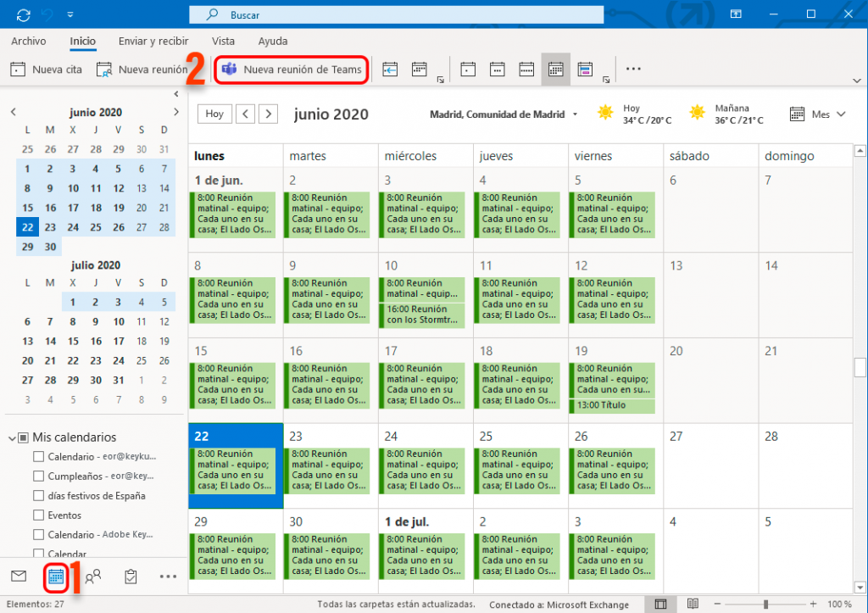Screen dimensions: 868x613
Task: Enable the Cumpleaños calendar checkbox
Action: point(38,476)
